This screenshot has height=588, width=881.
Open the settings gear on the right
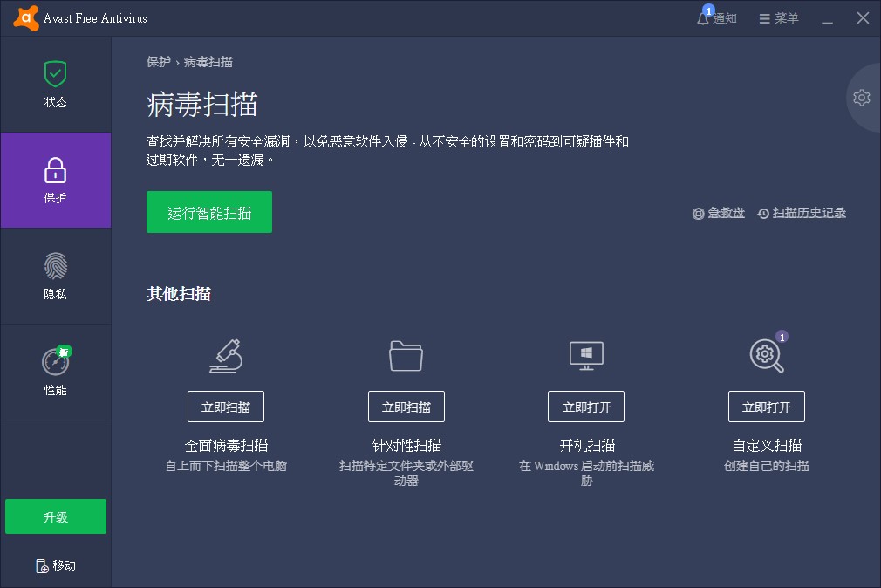tap(861, 98)
